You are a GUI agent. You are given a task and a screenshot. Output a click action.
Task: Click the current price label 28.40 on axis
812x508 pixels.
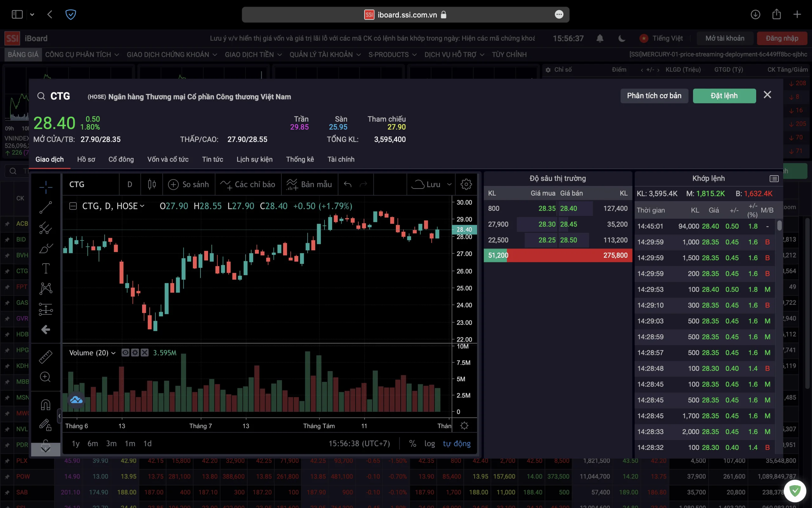[x=464, y=230]
